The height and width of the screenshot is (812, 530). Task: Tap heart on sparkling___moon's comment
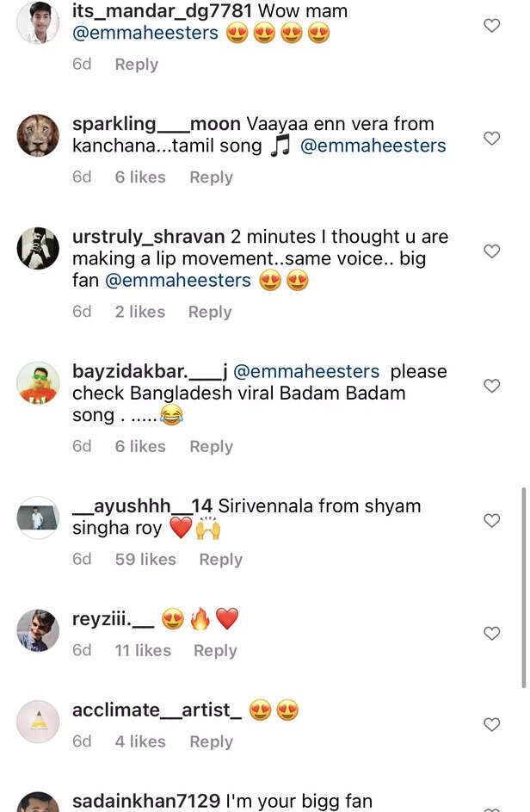coord(492,139)
